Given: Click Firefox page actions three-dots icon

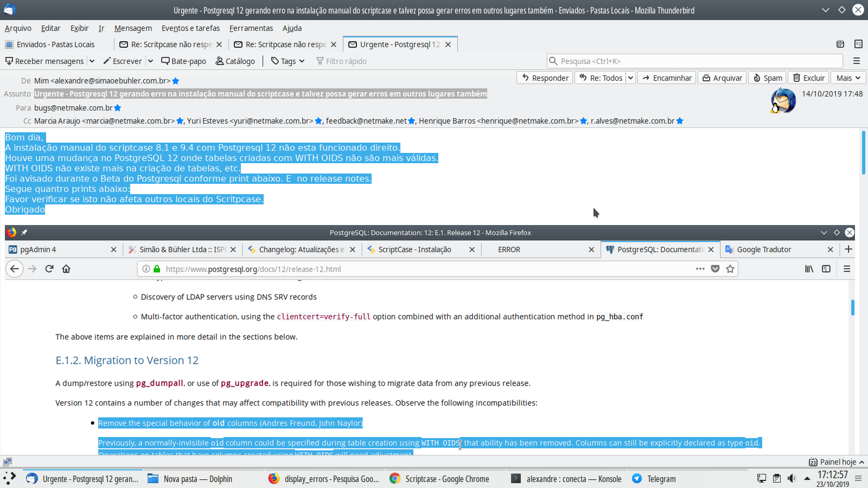Looking at the screenshot, I should click(700, 269).
